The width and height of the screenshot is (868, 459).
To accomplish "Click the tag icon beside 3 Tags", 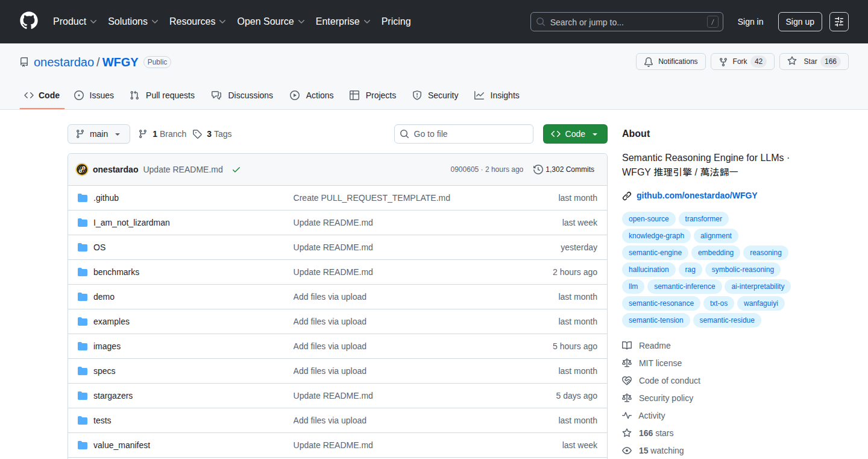I will (x=197, y=134).
